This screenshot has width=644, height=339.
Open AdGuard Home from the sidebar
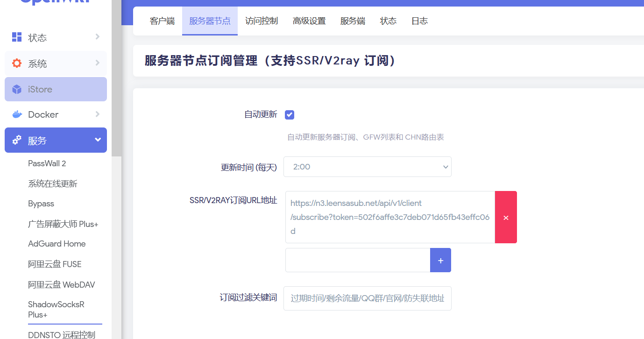coord(56,243)
